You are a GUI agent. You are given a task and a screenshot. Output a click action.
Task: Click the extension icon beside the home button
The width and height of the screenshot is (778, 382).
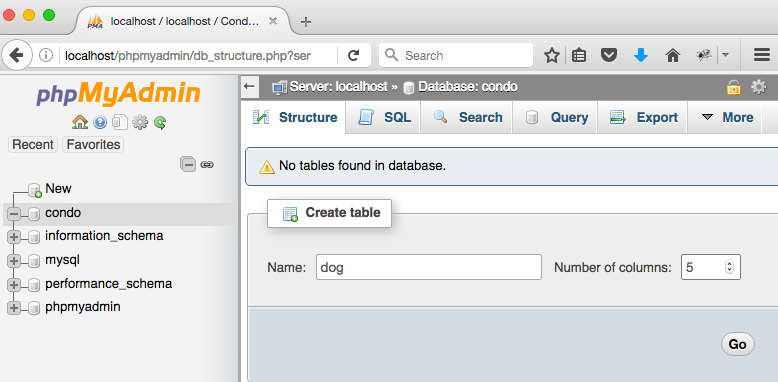tap(704, 55)
